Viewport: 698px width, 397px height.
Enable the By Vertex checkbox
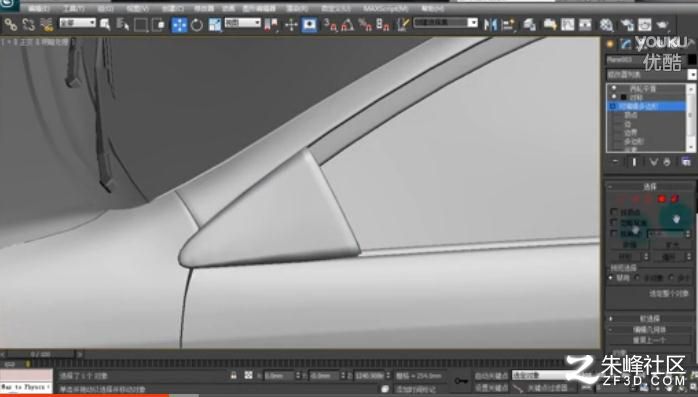pos(614,212)
